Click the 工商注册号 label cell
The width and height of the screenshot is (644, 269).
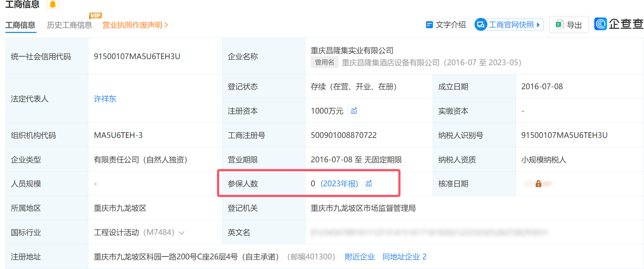pyautogui.click(x=264, y=135)
